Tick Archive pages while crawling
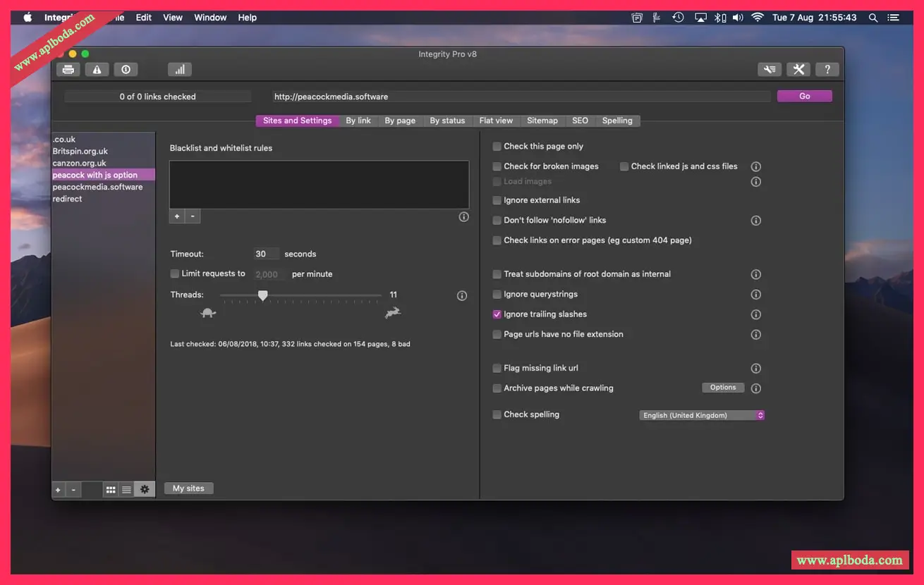924x585 pixels. pos(497,388)
